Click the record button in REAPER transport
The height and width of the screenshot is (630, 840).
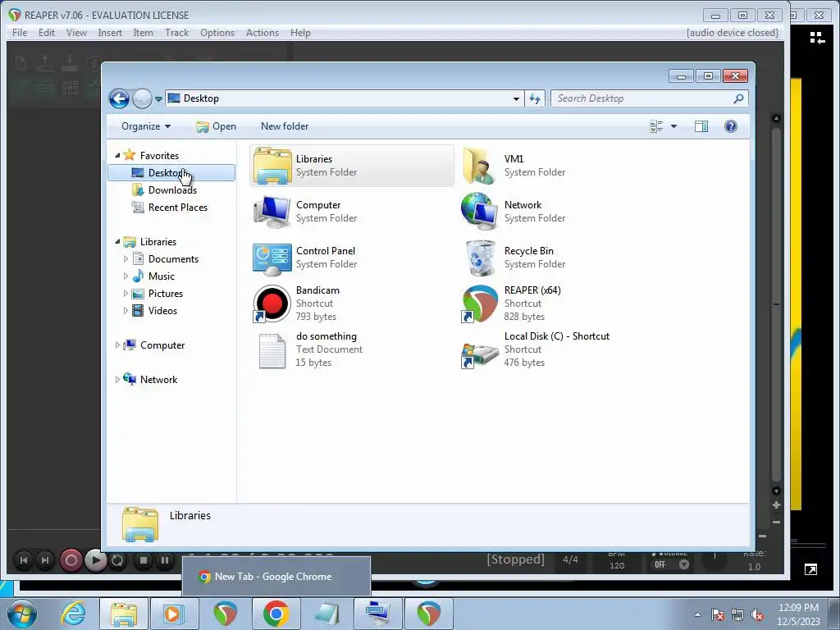[x=71, y=560]
